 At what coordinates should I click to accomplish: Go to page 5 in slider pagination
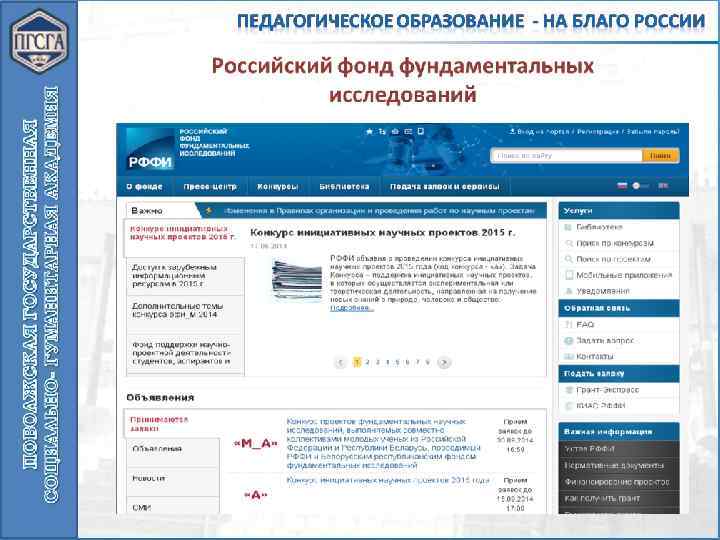(398, 362)
